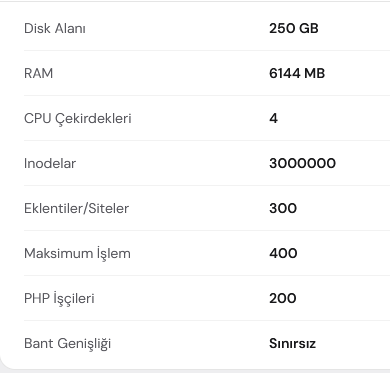Viewport: 390px width, 373px height.
Task: Select the 3000000 inodes value
Action: coord(302,163)
